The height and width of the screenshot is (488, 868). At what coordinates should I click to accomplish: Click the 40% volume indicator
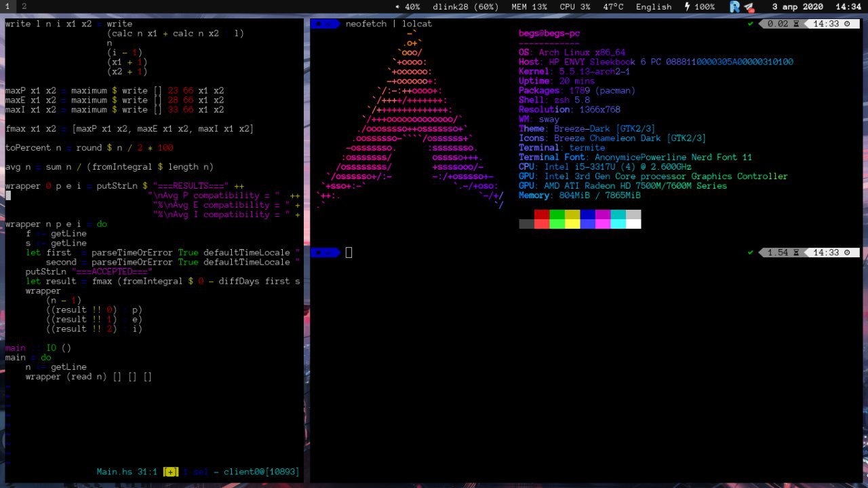(x=408, y=7)
